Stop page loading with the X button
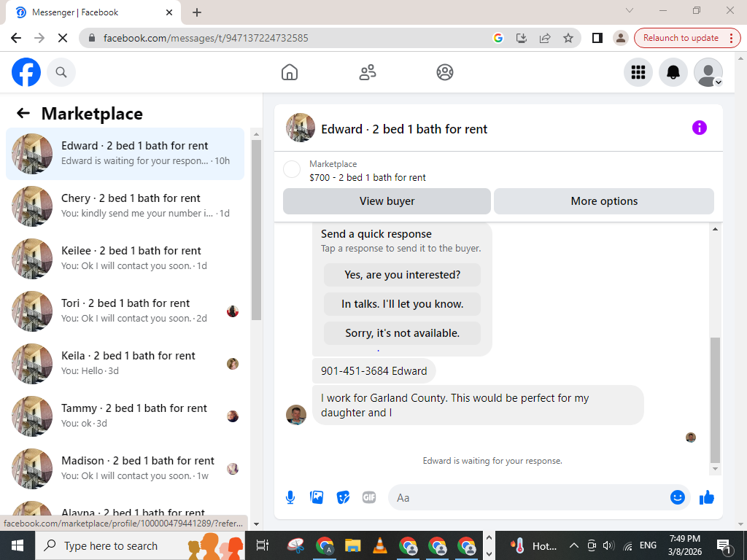This screenshot has height=560, width=747. 63,38
